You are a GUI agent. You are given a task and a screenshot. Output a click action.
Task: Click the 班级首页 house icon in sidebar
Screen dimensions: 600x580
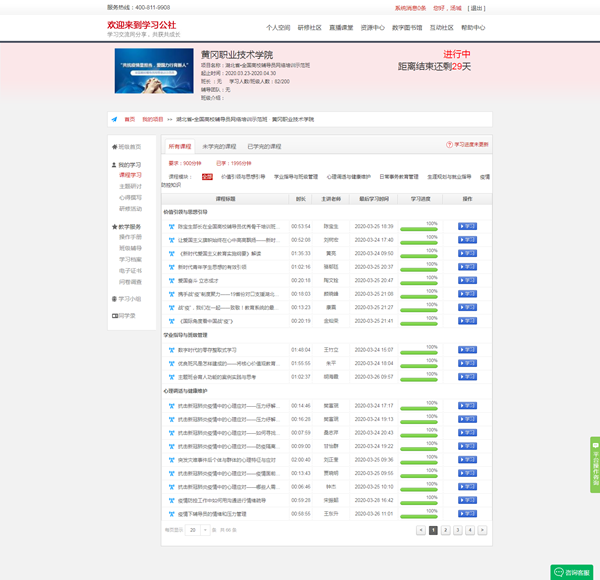point(113,147)
